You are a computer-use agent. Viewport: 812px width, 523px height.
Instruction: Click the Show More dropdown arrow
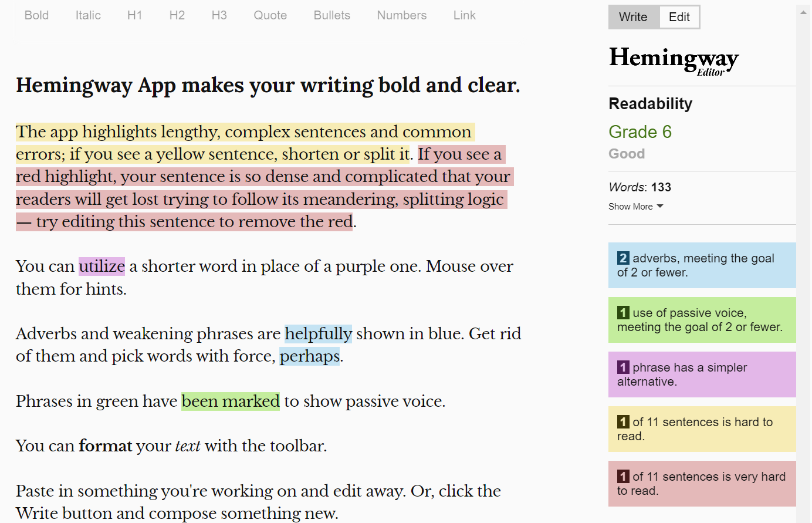[660, 206]
